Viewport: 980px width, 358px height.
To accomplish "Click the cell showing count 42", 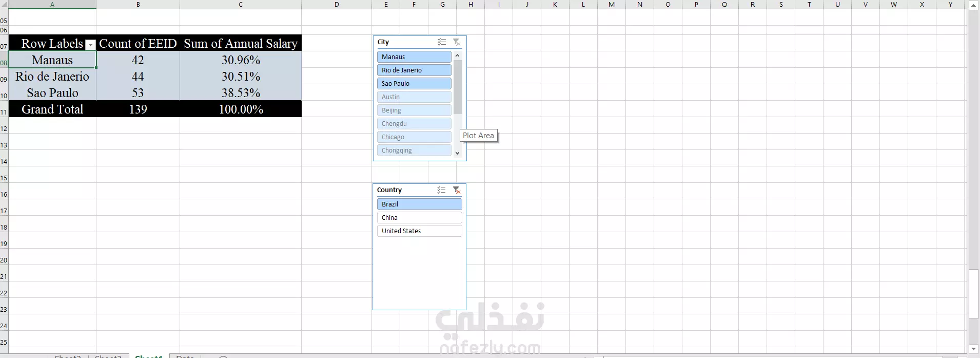I will 138,60.
